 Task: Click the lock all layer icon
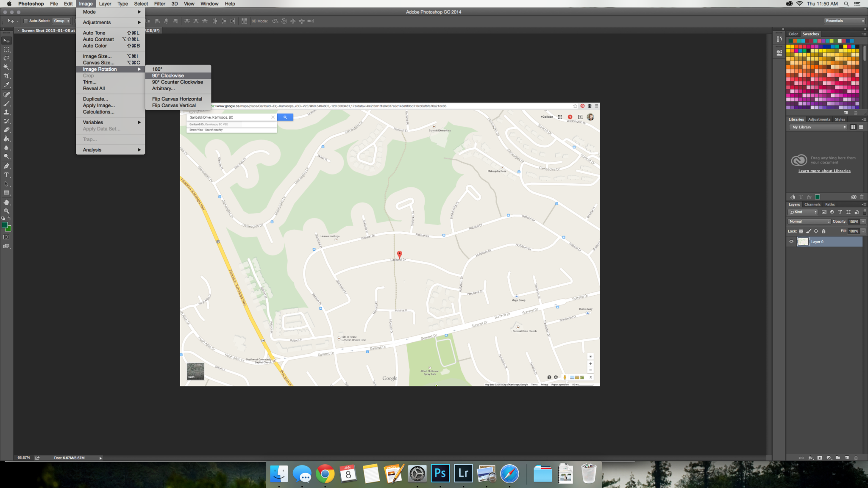823,231
